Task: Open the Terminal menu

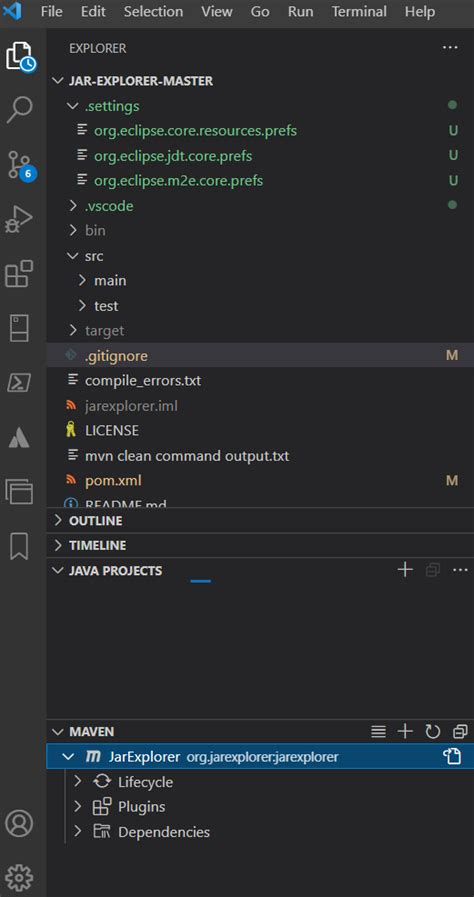Action: coord(359,11)
